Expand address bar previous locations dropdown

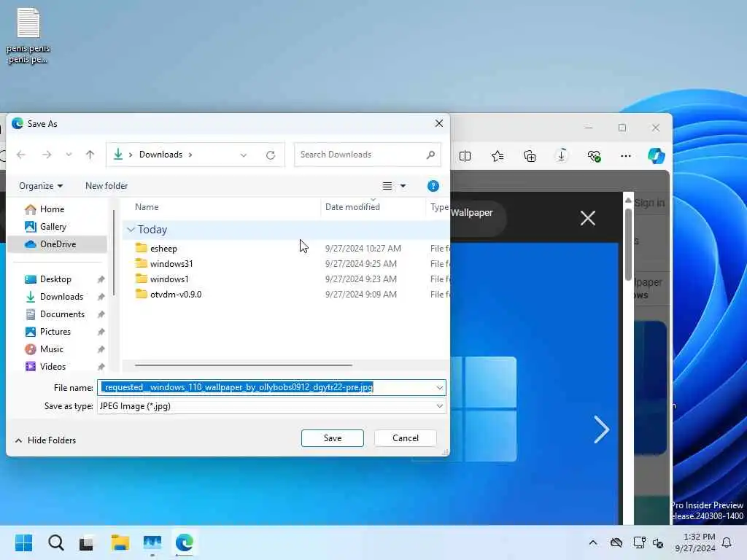tap(244, 155)
